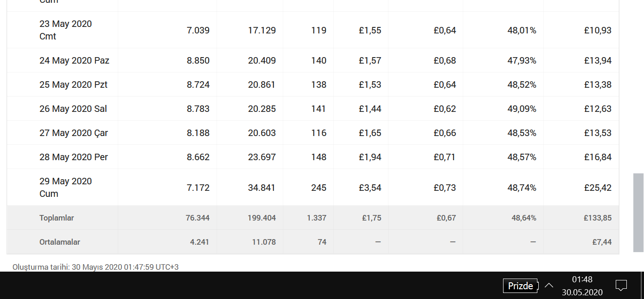Click the 29 May 2020 Cum date cell
The height and width of the screenshot is (299, 644).
(x=65, y=188)
